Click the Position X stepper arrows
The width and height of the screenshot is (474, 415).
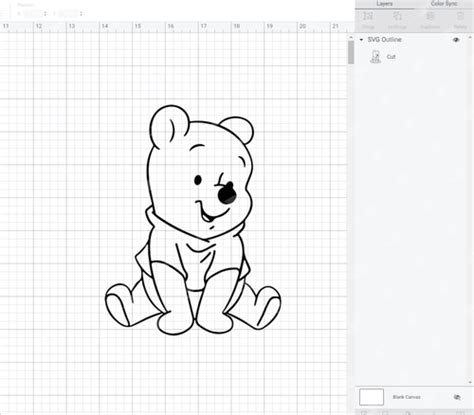pos(45,14)
